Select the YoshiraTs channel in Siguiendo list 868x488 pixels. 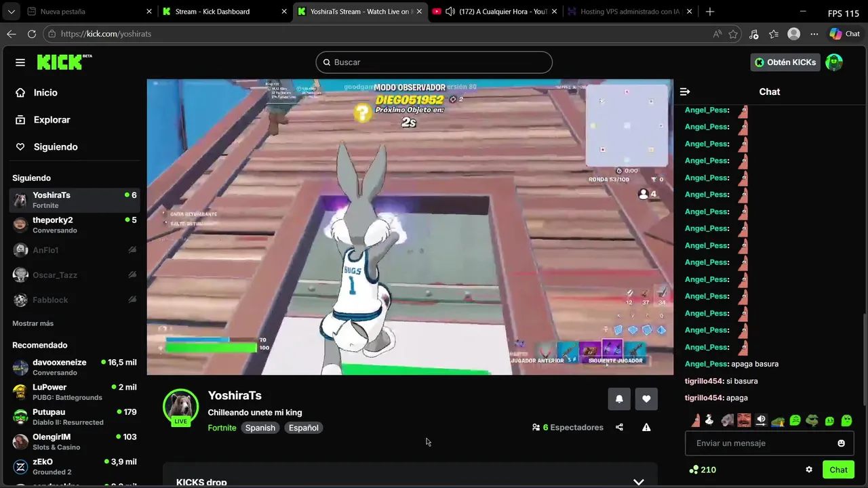pyautogui.click(x=75, y=200)
